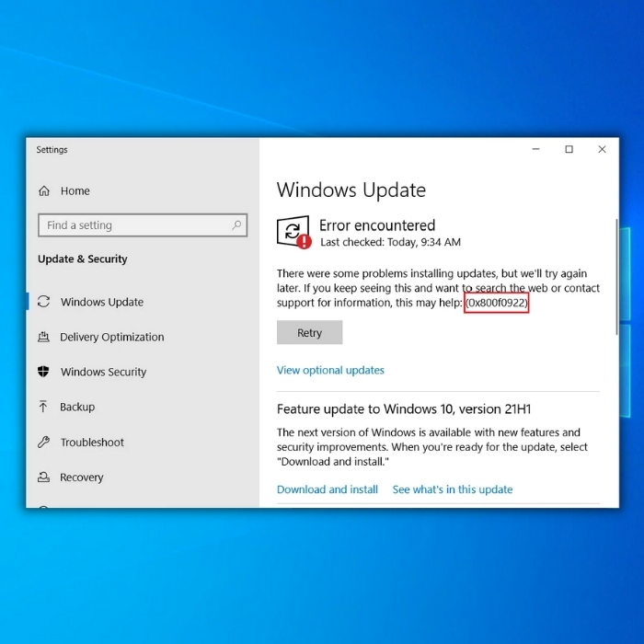Open See what's in this update
The image size is (644, 644).
click(453, 489)
